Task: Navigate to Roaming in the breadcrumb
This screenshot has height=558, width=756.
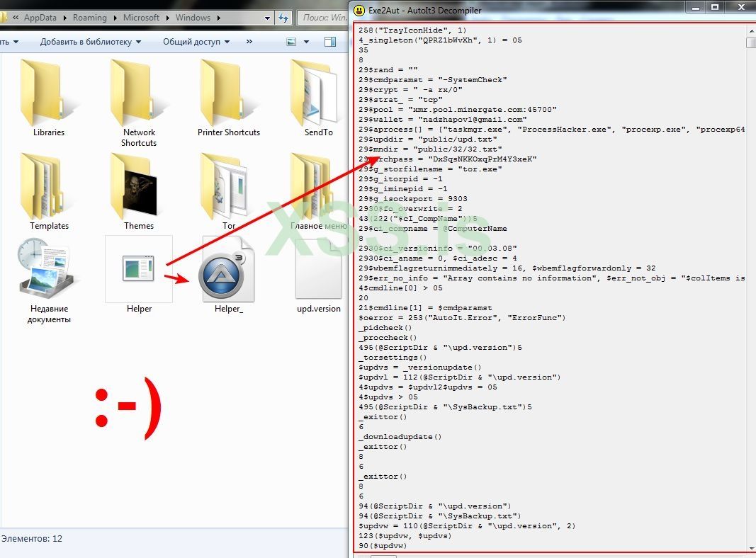Action: point(90,17)
